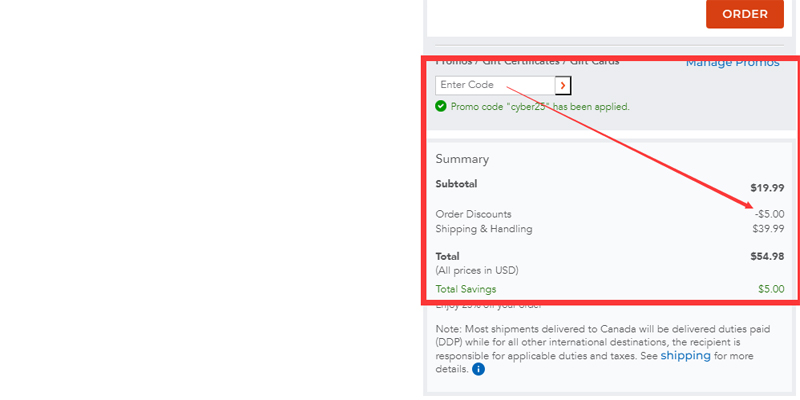Click the All prices in USD note
Screen dimensions: 800x400
point(477,271)
